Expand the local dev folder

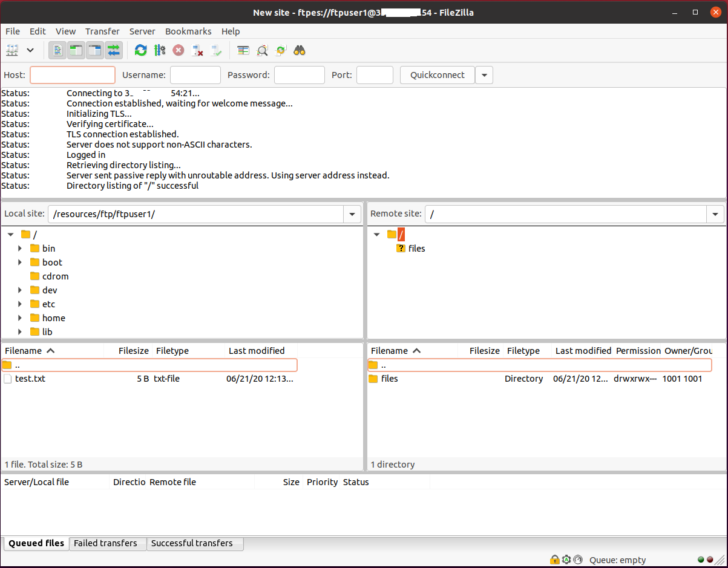pyautogui.click(x=20, y=290)
